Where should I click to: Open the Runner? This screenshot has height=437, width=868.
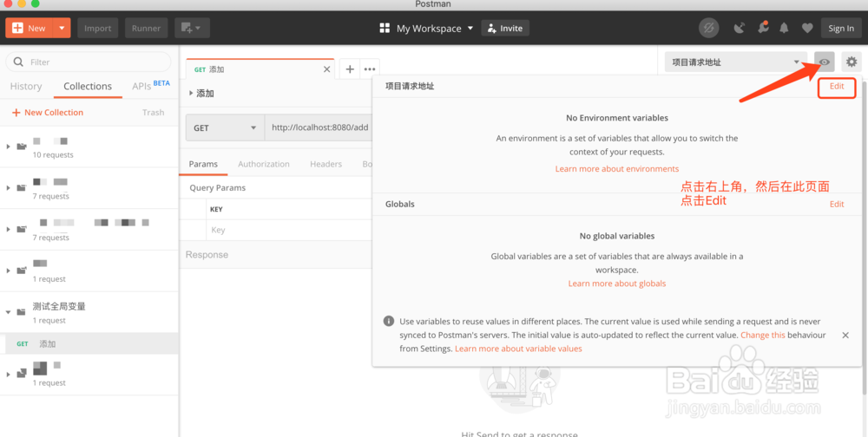point(146,28)
